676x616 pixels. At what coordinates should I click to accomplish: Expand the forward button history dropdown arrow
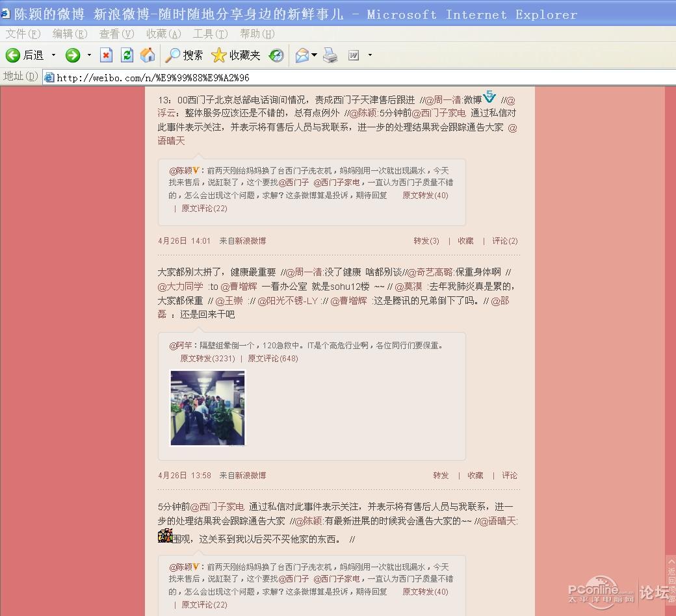(x=89, y=55)
